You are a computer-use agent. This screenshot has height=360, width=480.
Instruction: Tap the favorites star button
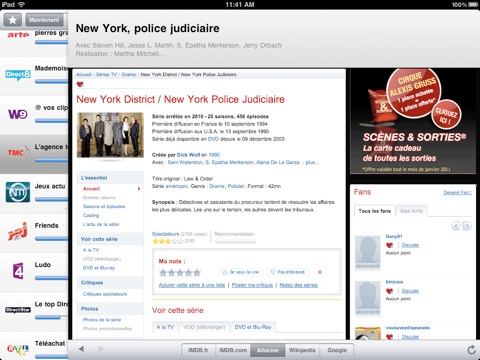(x=13, y=20)
